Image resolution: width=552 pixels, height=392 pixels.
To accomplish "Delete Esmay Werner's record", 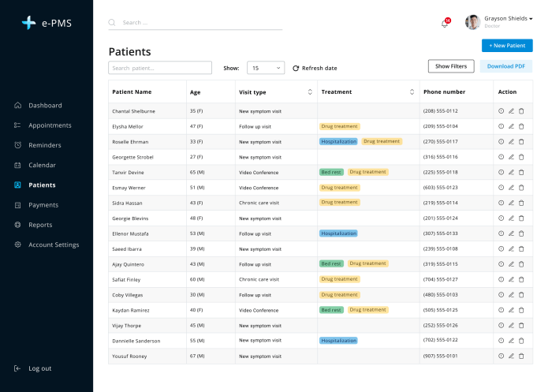I will click(x=521, y=188).
